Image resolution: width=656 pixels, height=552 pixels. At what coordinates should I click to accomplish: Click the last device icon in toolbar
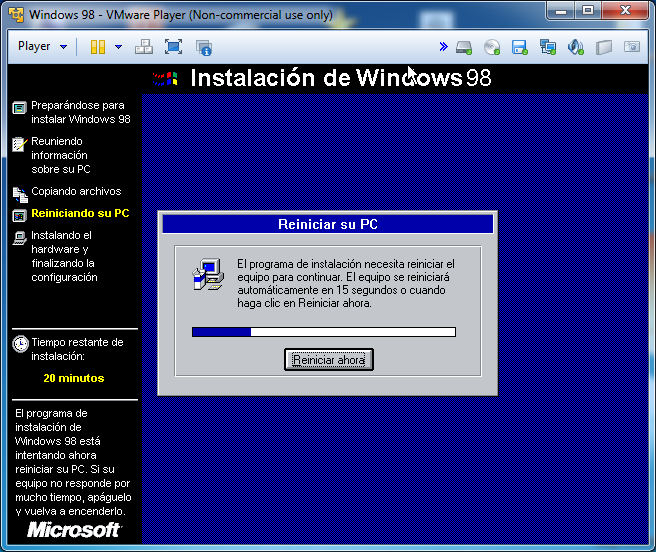tap(631, 47)
